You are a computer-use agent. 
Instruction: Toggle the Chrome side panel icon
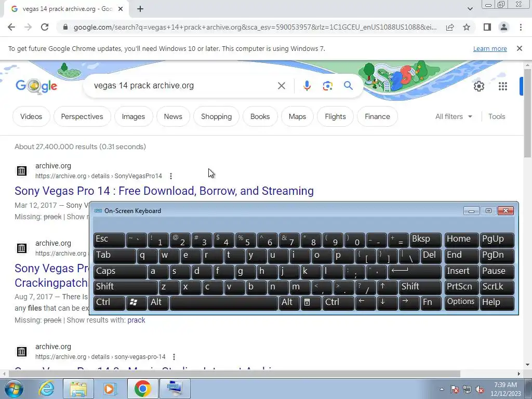click(487, 27)
